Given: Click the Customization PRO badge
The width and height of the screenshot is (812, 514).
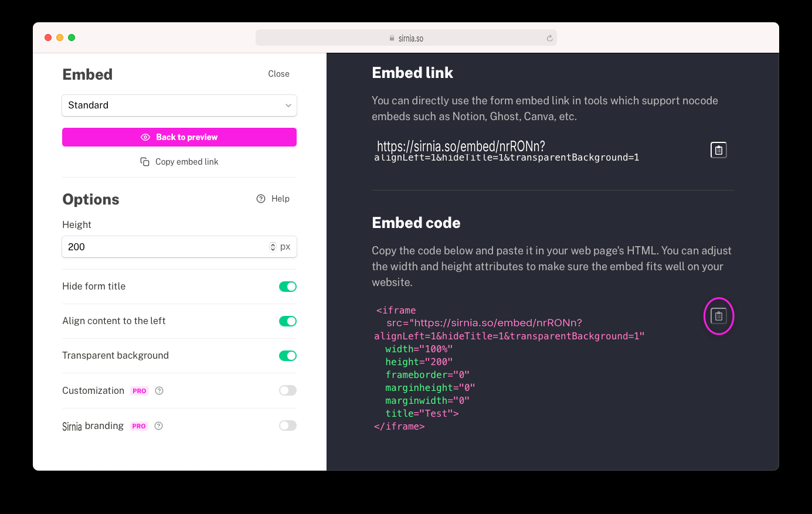Looking at the screenshot, I should point(140,391).
